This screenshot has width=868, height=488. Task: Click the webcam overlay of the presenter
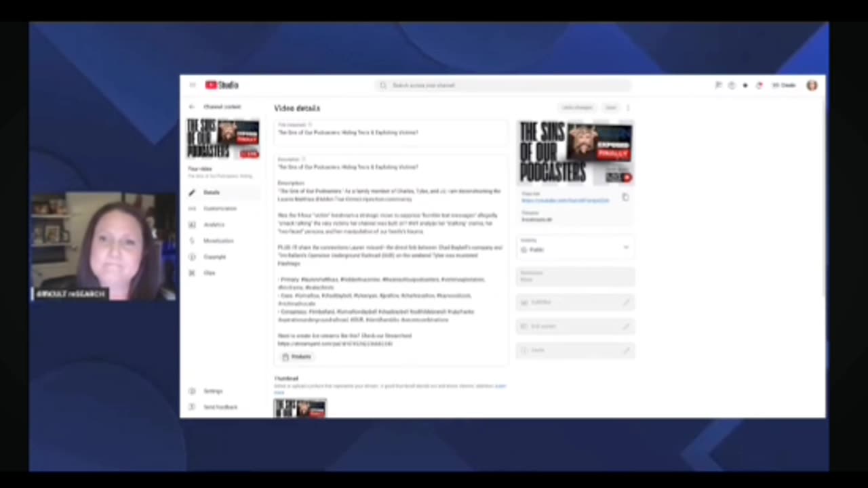103,247
